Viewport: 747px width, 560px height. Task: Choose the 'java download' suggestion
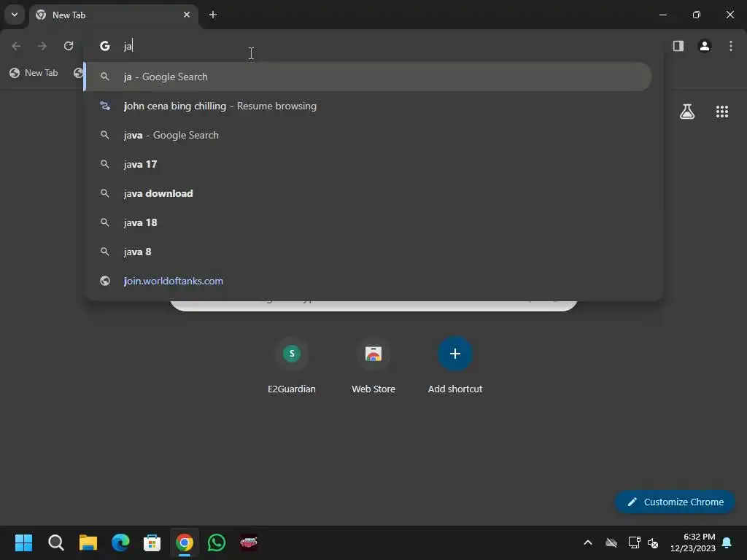click(368, 193)
